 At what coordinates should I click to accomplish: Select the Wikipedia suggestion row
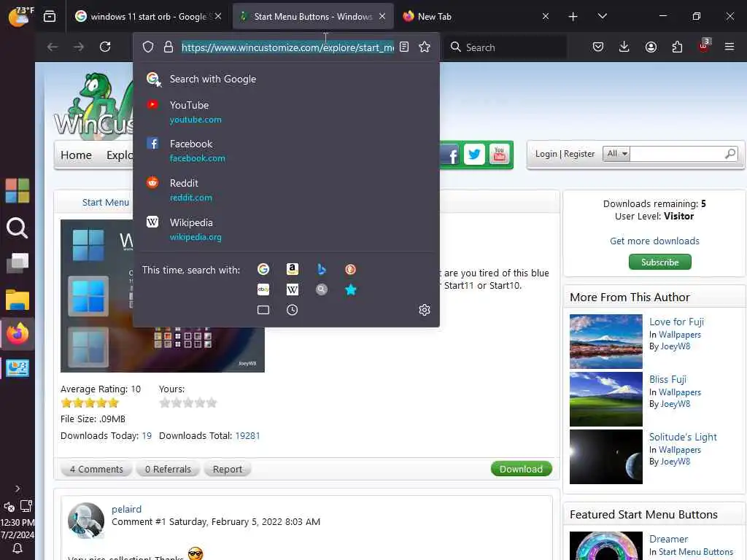(x=286, y=230)
